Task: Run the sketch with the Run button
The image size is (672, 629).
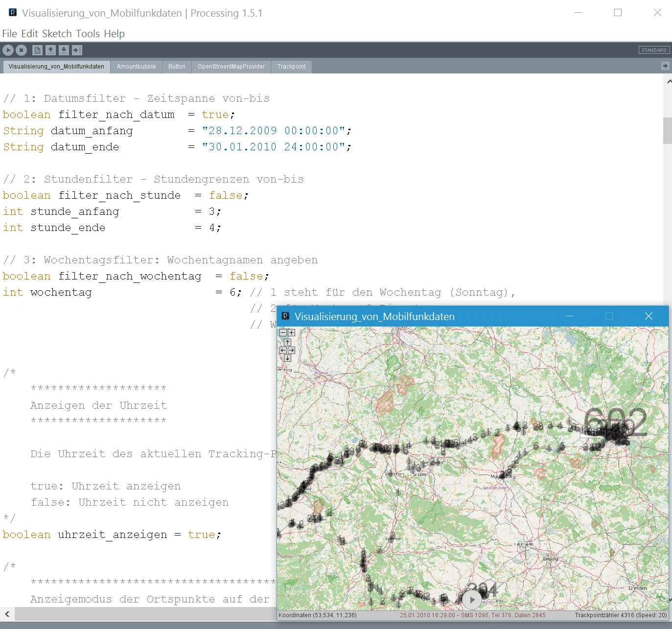Action: (x=8, y=50)
